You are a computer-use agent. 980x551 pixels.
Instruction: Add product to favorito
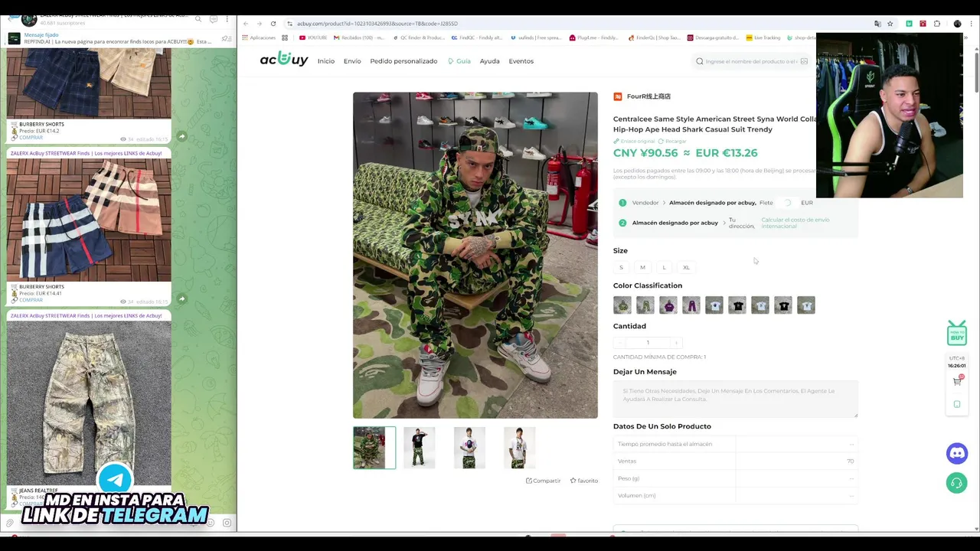[x=584, y=481]
